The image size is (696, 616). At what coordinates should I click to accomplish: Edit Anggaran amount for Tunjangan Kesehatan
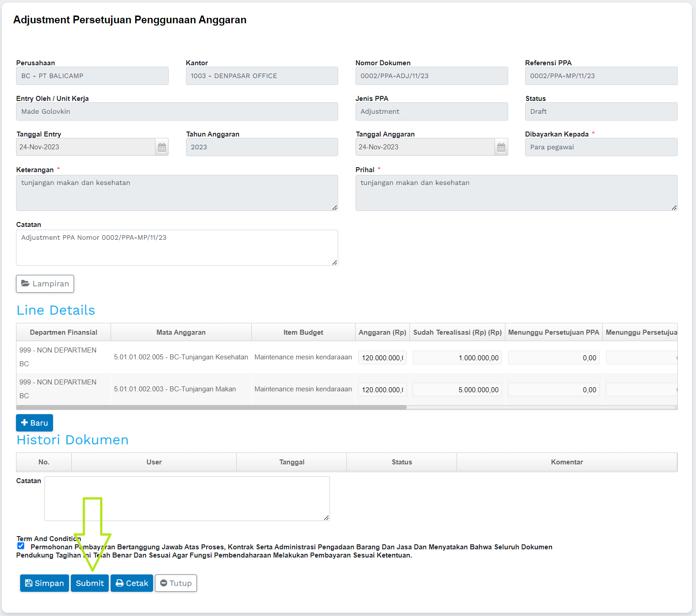coord(382,358)
